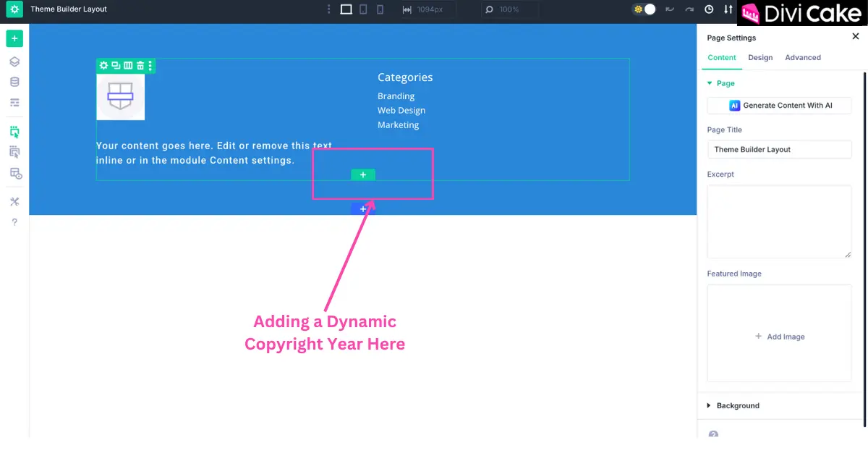This screenshot has height=456, width=868.
Task: Open the help question mark in left sidebar
Action: (14, 222)
